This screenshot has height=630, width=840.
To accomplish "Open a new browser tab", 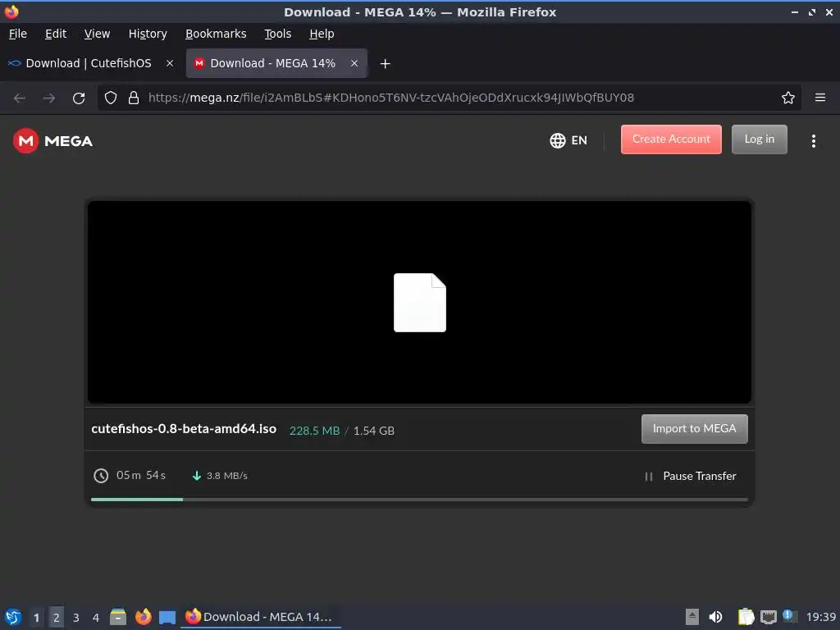I will (385, 64).
